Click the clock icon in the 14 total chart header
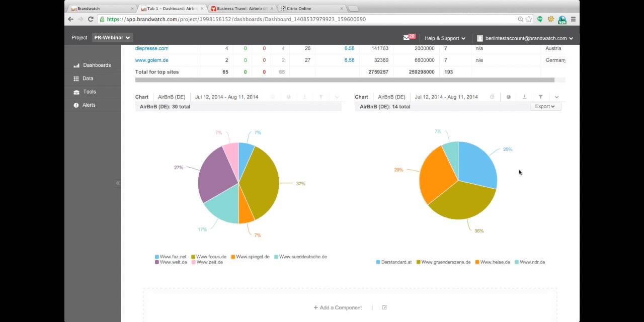The image size is (644, 322). pos(492,97)
